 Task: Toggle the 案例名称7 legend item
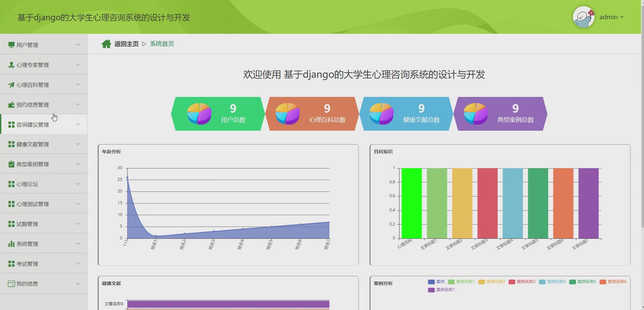442,290
